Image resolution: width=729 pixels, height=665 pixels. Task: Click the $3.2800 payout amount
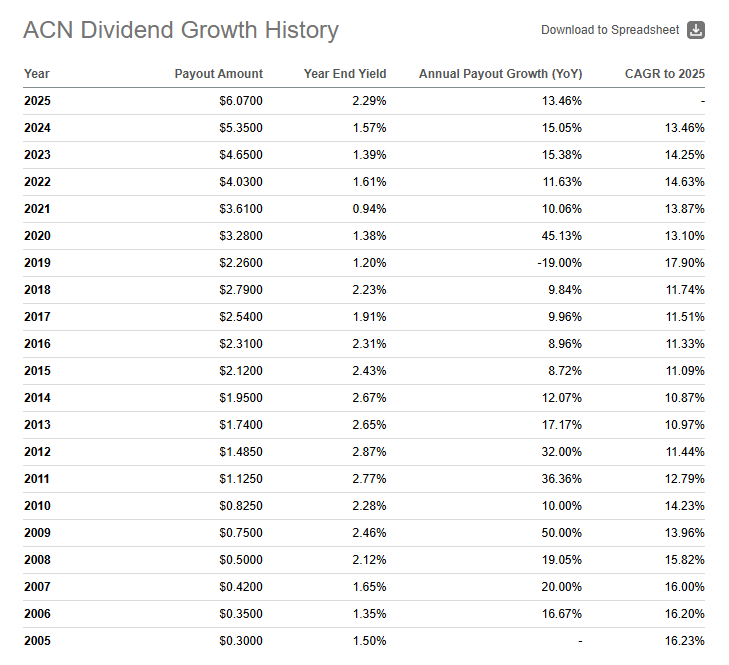pyautogui.click(x=241, y=236)
